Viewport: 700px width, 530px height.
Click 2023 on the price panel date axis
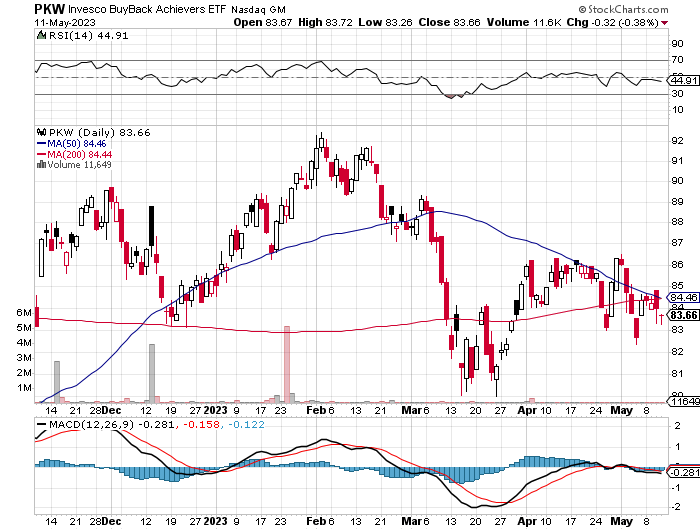pyautogui.click(x=216, y=410)
